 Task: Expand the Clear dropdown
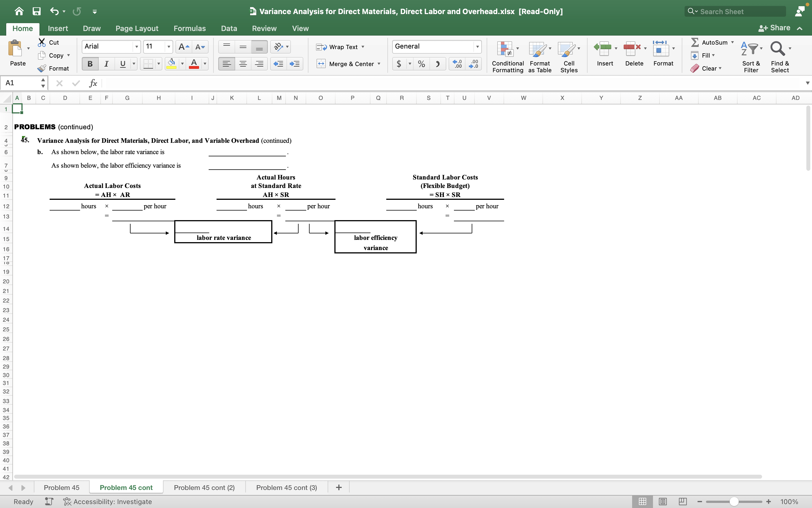tap(720, 68)
